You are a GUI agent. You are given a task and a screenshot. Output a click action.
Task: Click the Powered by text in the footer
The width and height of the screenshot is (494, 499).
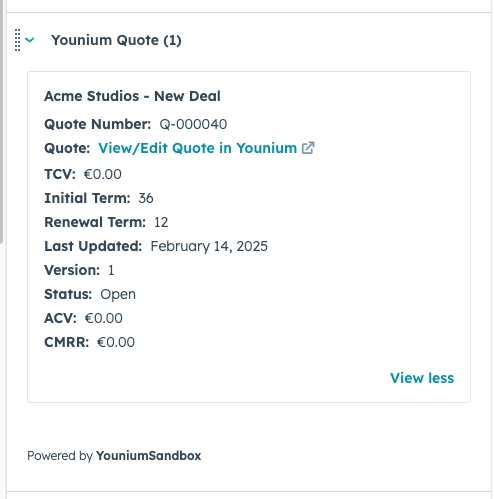click(60, 456)
